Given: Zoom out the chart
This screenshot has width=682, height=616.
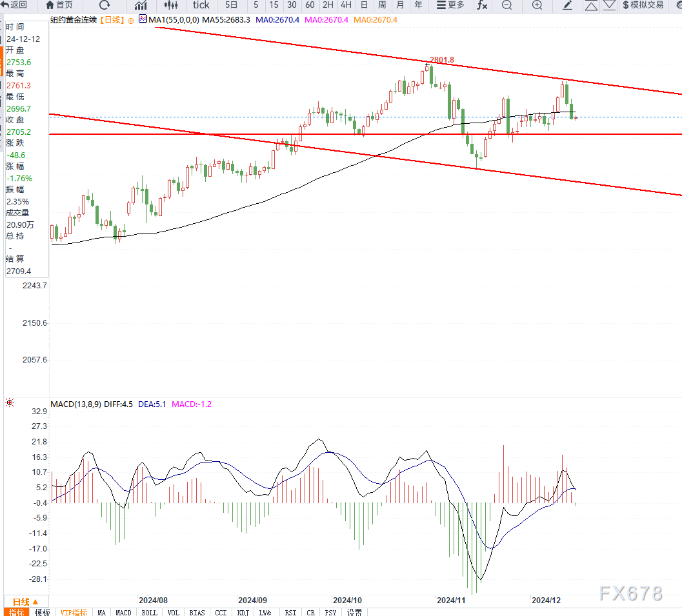Looking at the screenshot, I should [x=506, y=5].
